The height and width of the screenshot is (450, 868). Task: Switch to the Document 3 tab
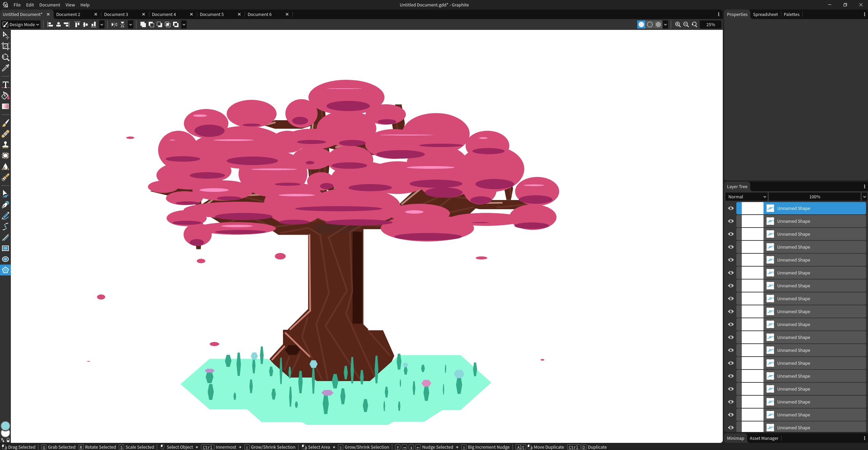[x=116, y=14]
